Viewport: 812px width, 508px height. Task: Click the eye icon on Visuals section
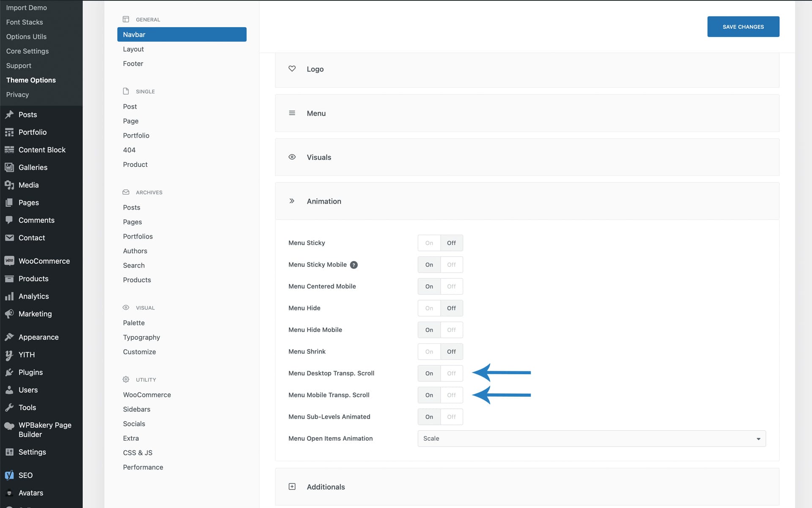coord(292,157)
